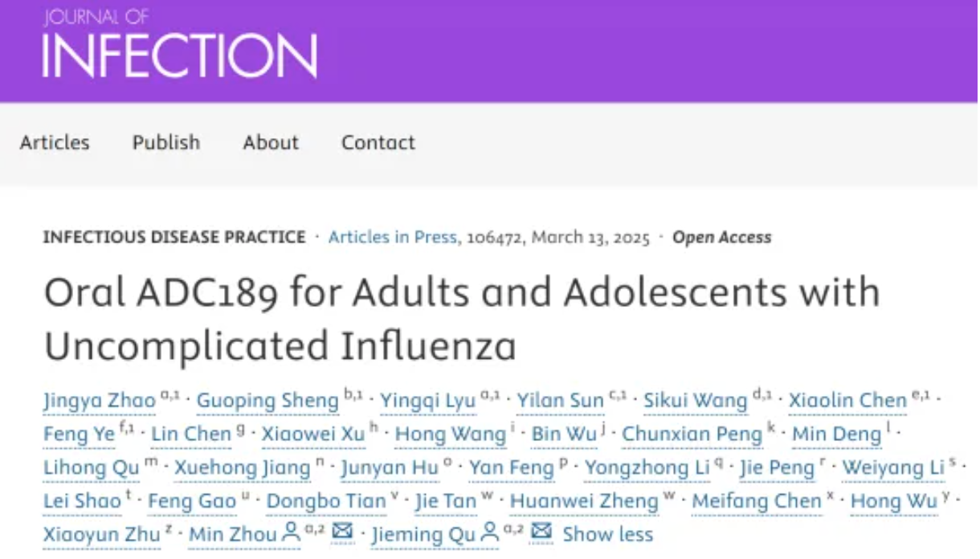Collapse the author list with Show less

click(x=608, y=534)
